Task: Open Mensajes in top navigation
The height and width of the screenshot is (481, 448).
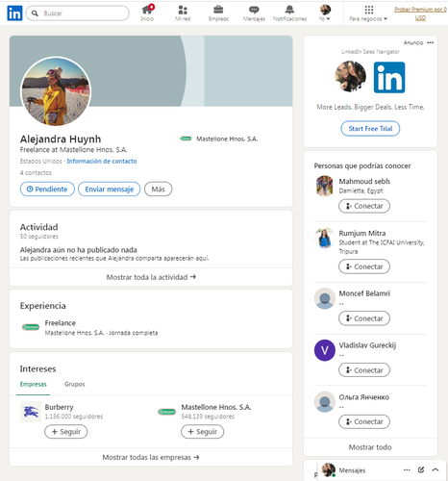Action: (x=254, y=13)
